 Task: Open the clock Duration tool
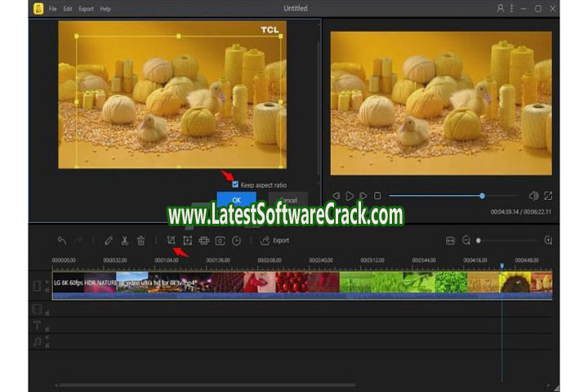point(236,241)
